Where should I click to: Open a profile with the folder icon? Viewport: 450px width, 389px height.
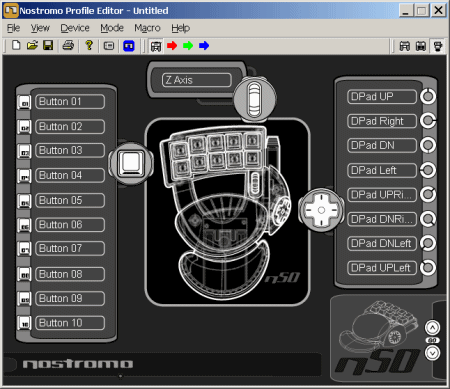pos(32,45)
